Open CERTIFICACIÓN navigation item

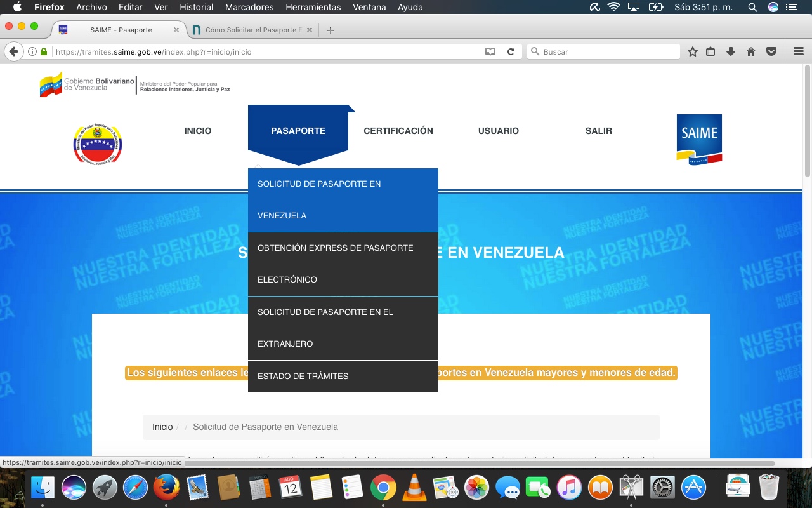pyautogui.click(x=398, y=131)
